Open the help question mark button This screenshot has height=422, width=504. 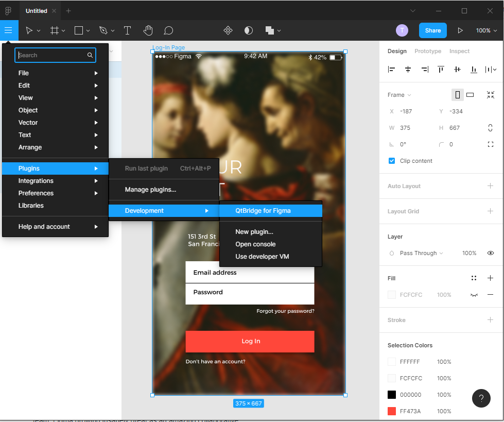481,398
